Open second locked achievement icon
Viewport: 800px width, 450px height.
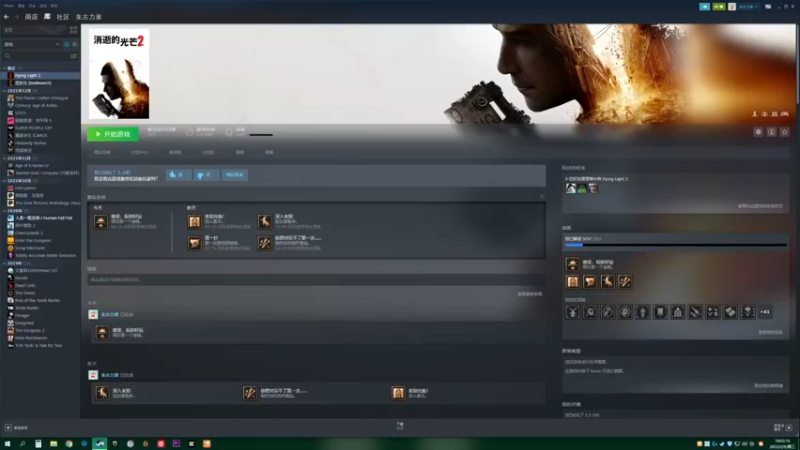[590, 312]
